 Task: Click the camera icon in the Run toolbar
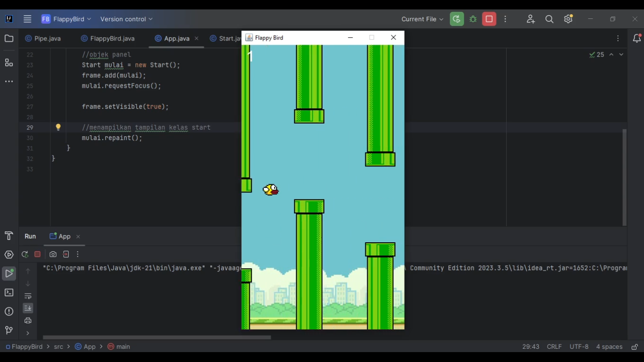[x=53, y=255]
